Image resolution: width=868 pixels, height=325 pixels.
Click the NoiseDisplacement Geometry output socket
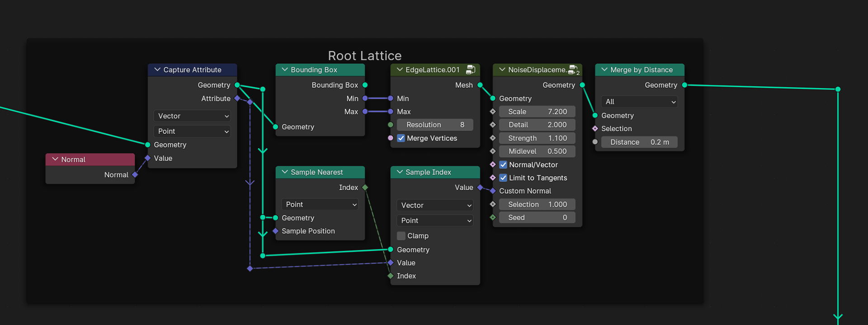coord(582,85)
